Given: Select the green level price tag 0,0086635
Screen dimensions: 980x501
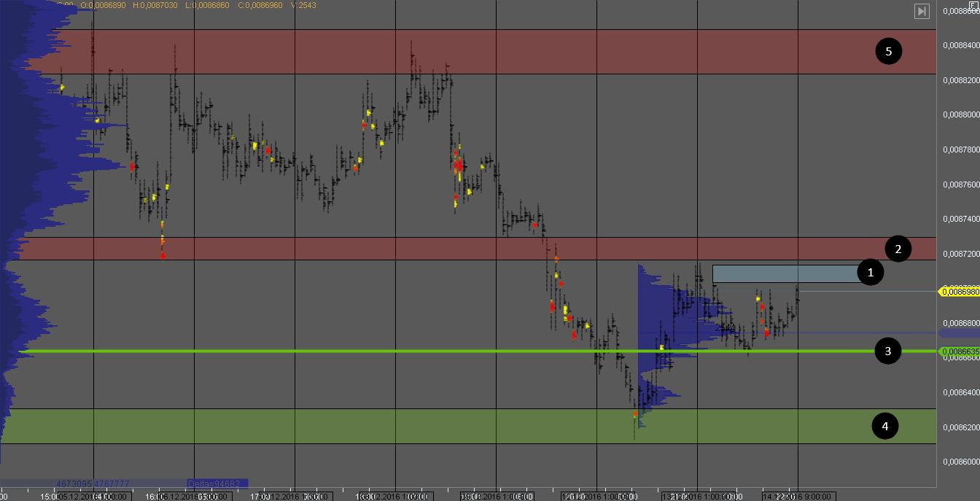Looking at the screenshot, I should click(959, 352).
